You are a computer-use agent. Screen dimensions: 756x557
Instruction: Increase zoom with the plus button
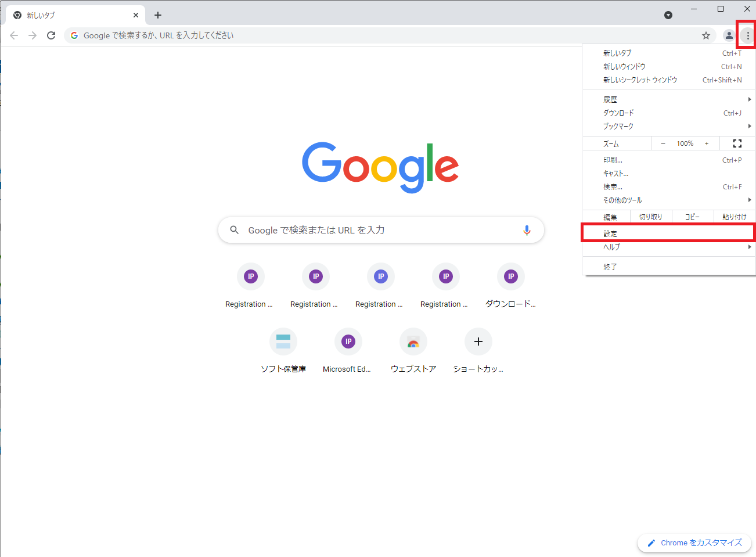(x=707, y=143)
